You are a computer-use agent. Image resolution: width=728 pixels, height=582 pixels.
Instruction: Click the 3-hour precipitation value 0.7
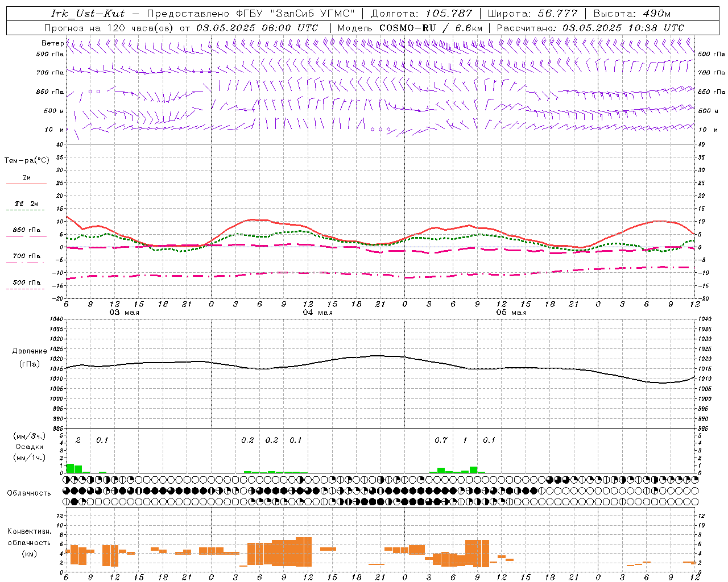coord(441,440)
